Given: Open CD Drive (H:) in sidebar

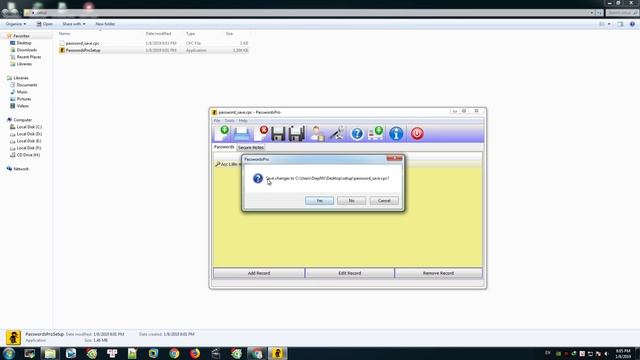Looking at the screenshot, I should point(28,155).
